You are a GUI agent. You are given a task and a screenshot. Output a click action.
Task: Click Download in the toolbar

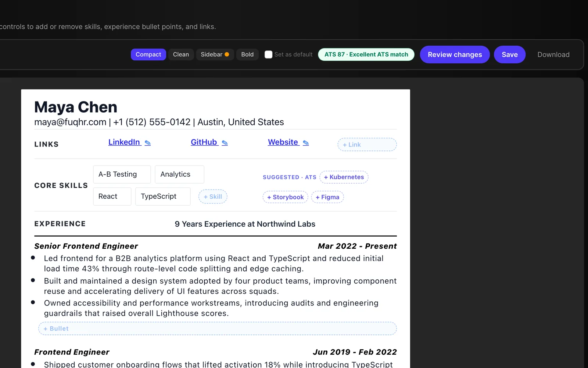click(x=553, y=54)
